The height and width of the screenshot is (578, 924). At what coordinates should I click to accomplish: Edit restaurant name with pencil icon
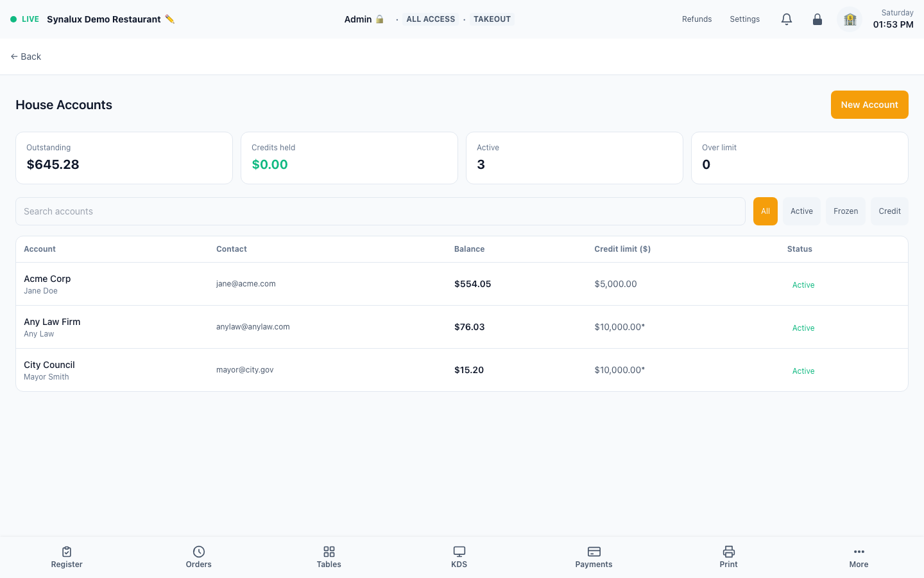pos(169,19)
